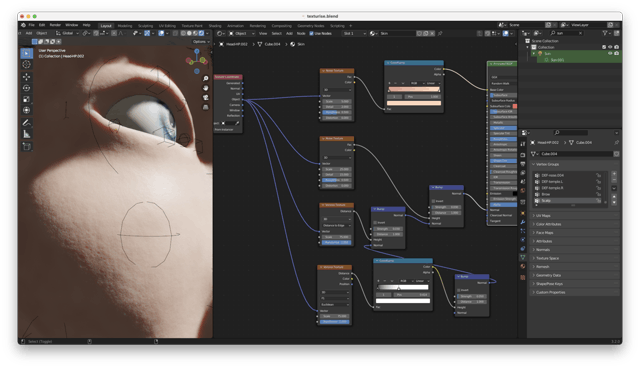Viewport: 640px width, 368px height.
Task: Open the Scene properties tab
Action: click(x=523, y=182)
